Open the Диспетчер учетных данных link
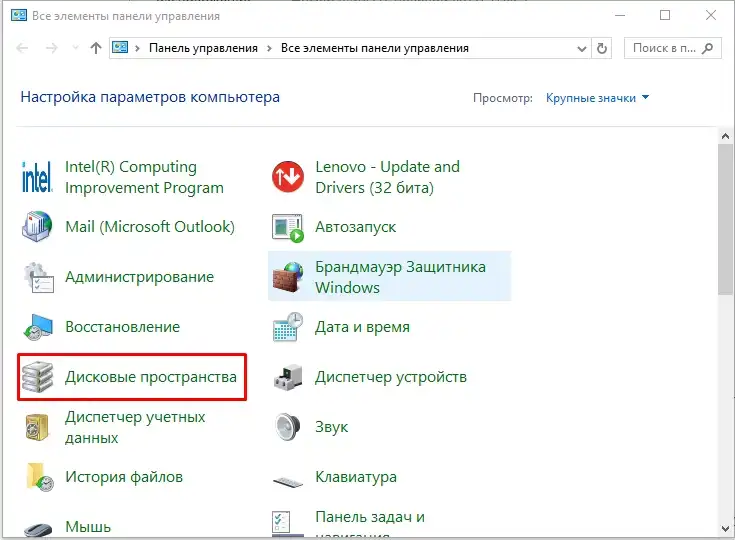This screenshot has height=540, width=735. click(x=135, y=427)
